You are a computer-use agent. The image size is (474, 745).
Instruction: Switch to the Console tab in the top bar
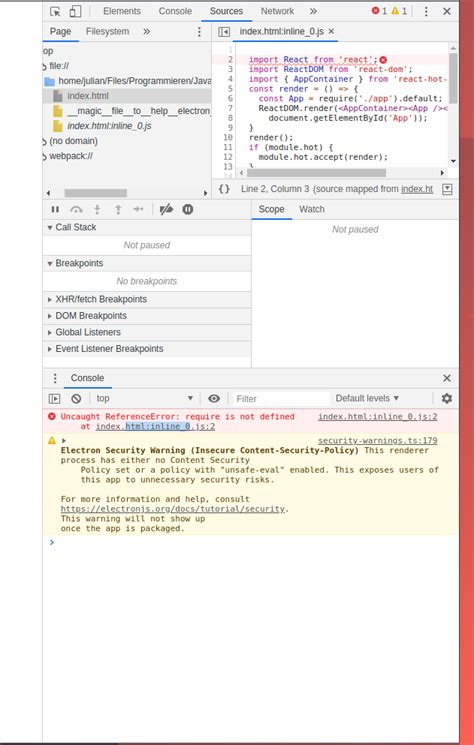coord(175,11)
